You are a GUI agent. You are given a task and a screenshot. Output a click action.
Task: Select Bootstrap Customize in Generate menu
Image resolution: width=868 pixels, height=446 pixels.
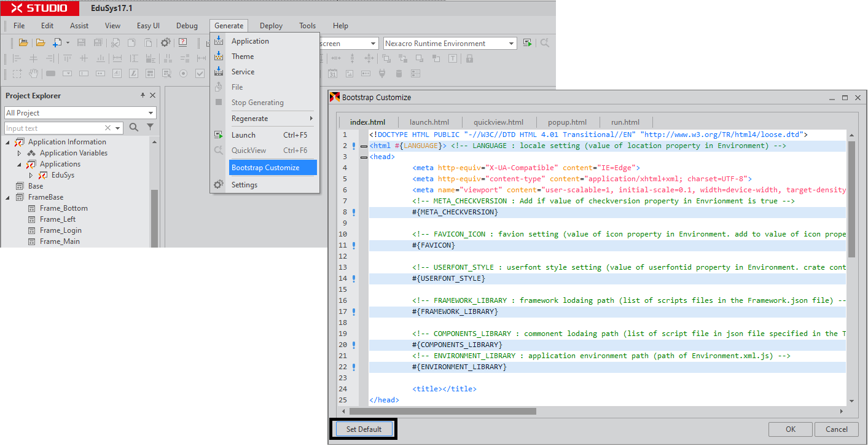pyautogui.click(x=265, y=168)
